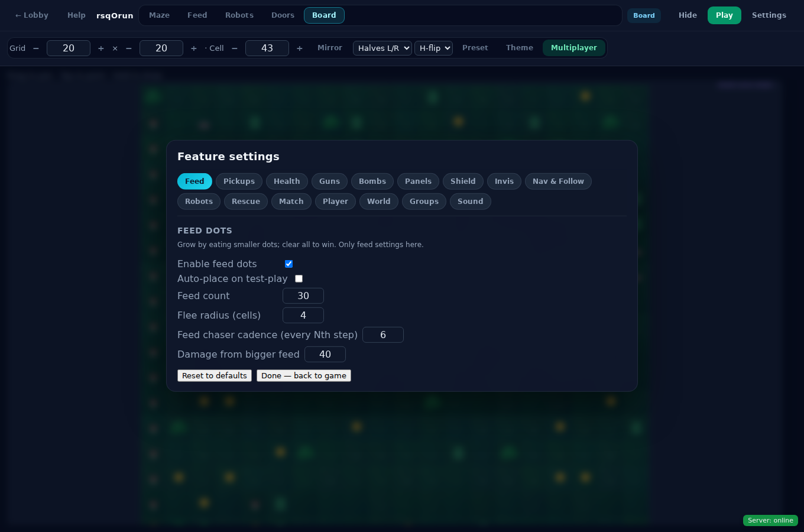The width and height of the screenshot is (804, 532).
Task: Open the H-flip dropdown
Action: point(433,48)
